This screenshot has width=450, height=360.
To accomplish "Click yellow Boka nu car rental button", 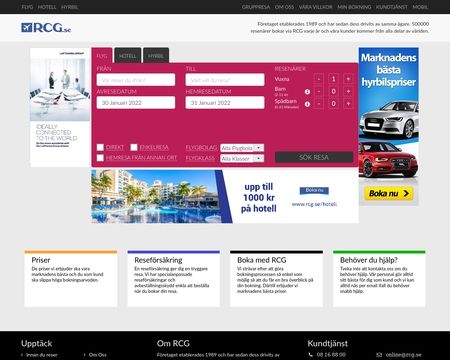I will pyautogui.click(x=389, y=193).
